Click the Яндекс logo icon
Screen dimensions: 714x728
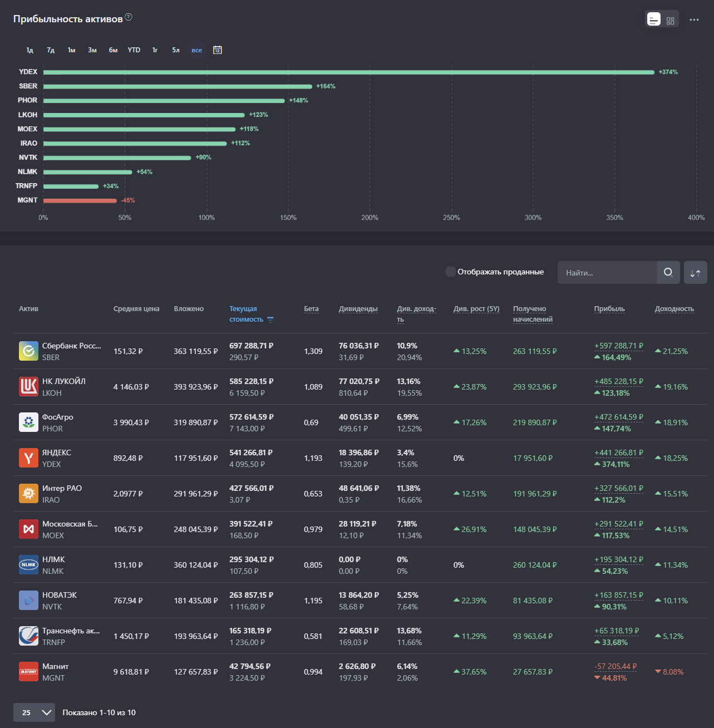pos(29,458)
